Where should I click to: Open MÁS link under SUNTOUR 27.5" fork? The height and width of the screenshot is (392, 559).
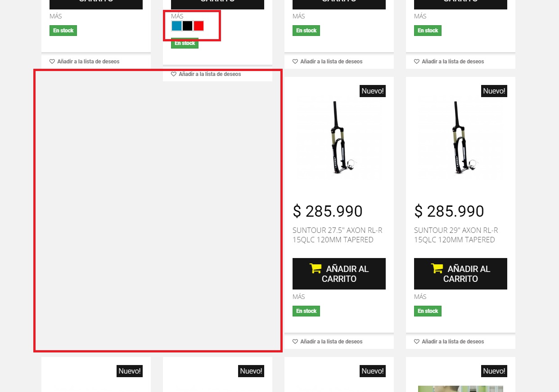tap(299, 297)
